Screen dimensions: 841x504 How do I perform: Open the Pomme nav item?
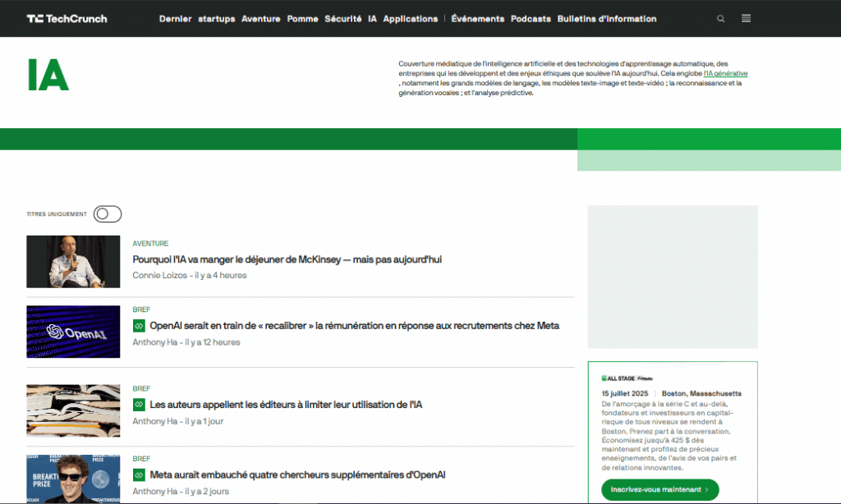point(302,19)
